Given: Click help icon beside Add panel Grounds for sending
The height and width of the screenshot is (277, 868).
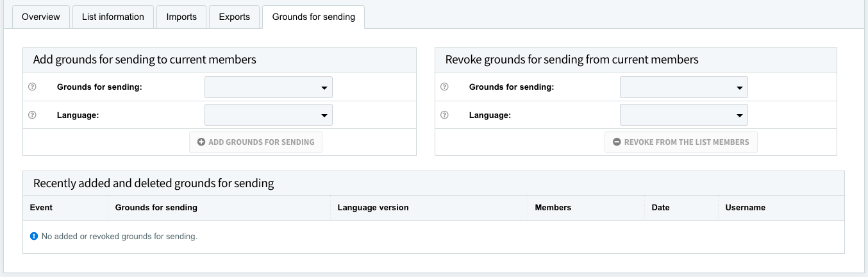Looking at the screenshot, I should point(32,87).
